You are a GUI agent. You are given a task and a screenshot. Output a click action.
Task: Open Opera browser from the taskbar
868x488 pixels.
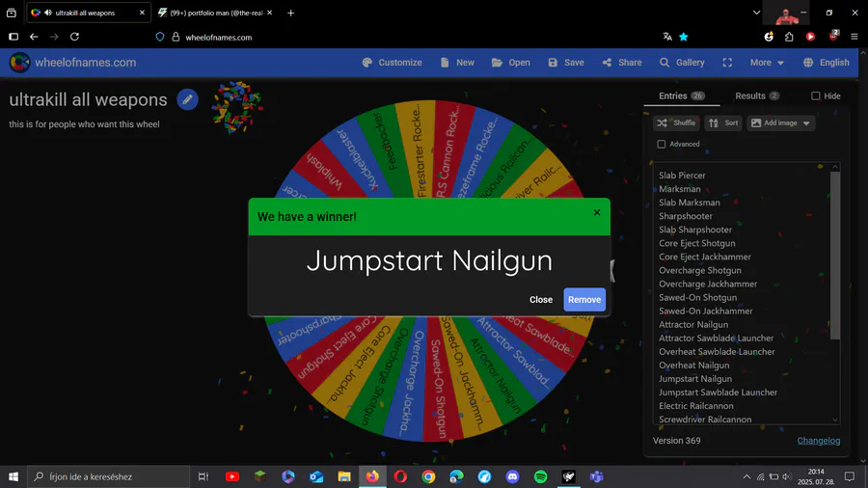point(400,476)
